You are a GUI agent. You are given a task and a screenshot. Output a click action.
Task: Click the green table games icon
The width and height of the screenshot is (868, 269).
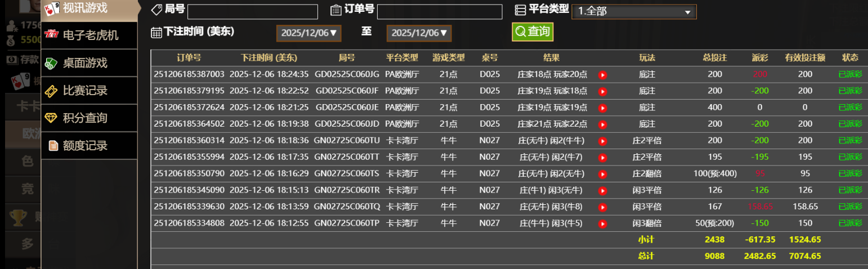point(52,63)
